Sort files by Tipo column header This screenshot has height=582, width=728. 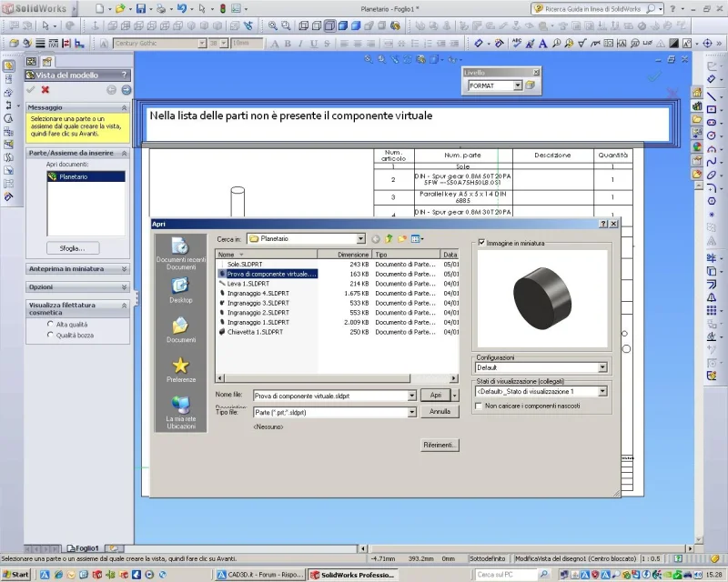(406, 255)
